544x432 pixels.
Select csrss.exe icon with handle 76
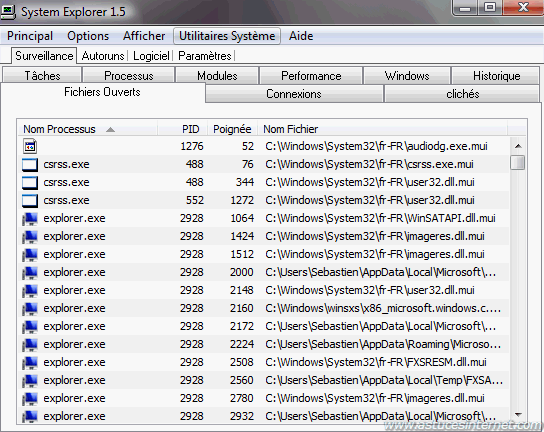(30, 164)
